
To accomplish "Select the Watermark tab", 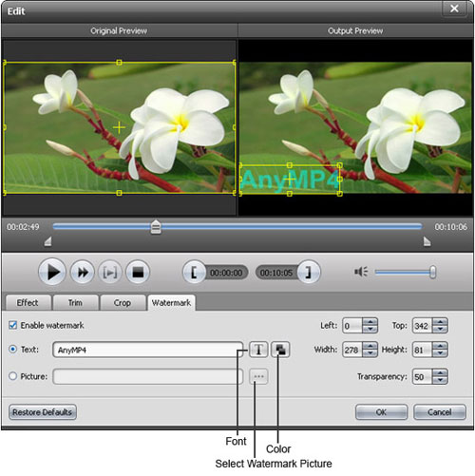I will point(171,303).
